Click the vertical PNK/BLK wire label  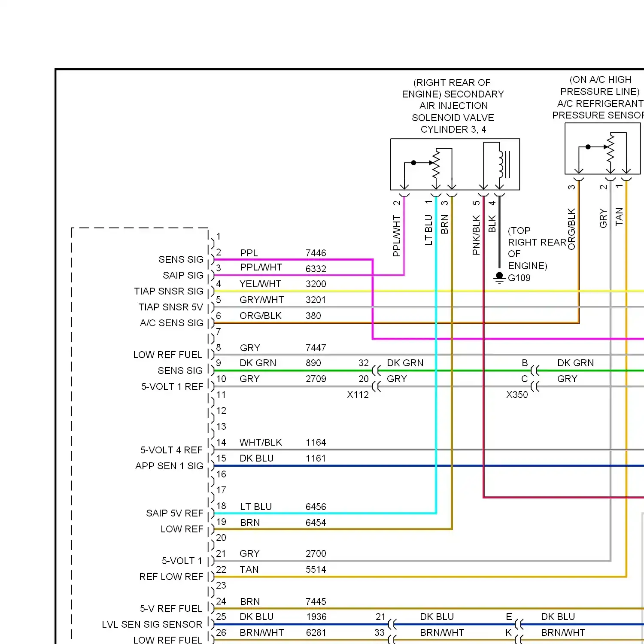click(x=476, y=235)
